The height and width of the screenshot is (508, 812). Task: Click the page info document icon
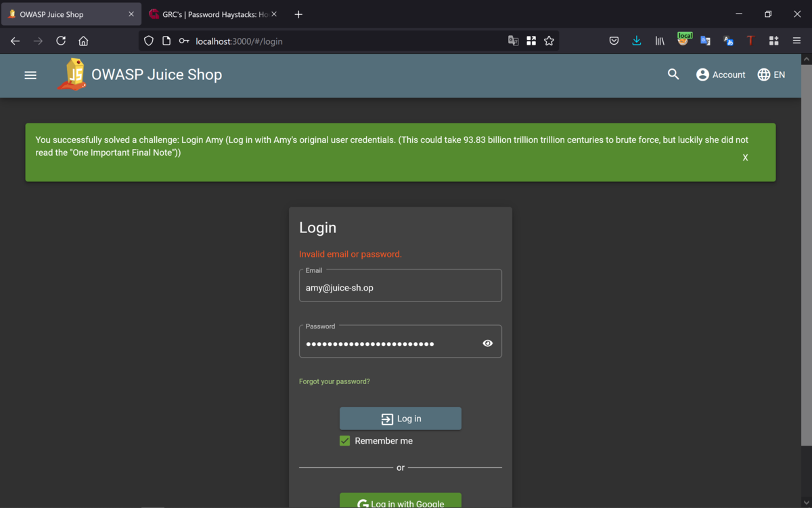tap(166, 41)
